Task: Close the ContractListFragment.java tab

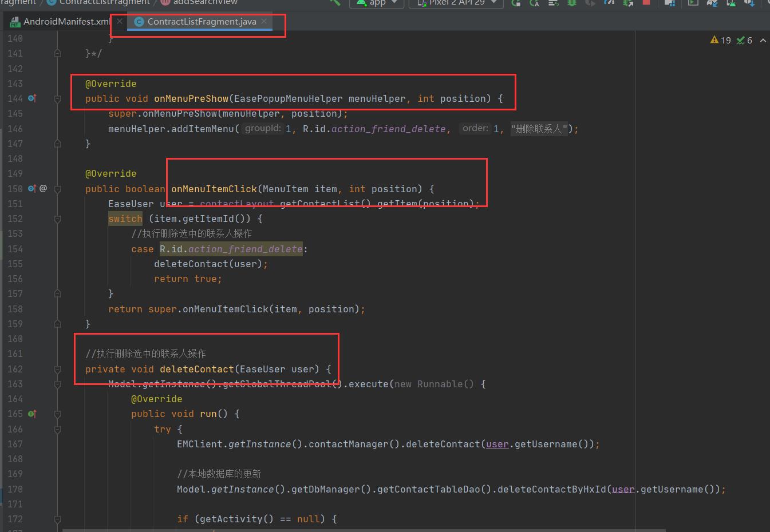Action: (x=264, y=21)
